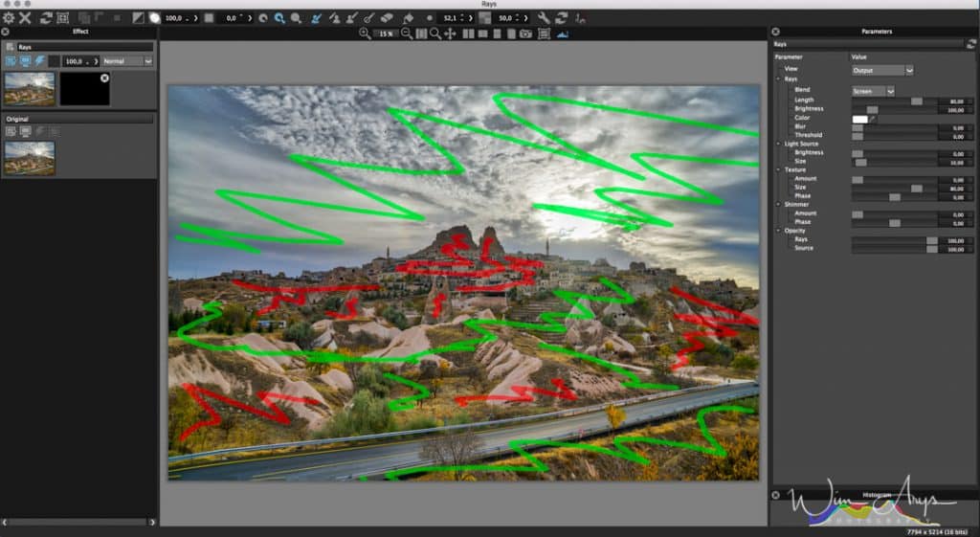Click the side-by-side split view icon

[x=468, y=34]
